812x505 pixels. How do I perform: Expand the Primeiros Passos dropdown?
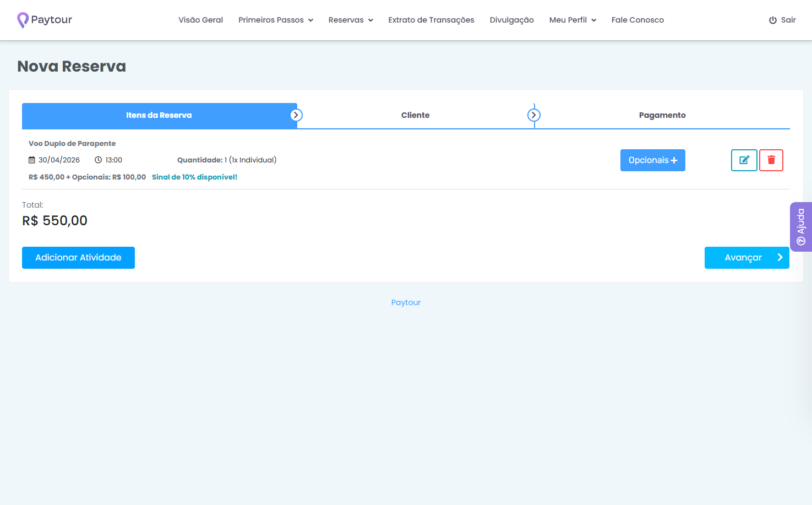pos(276,20)
